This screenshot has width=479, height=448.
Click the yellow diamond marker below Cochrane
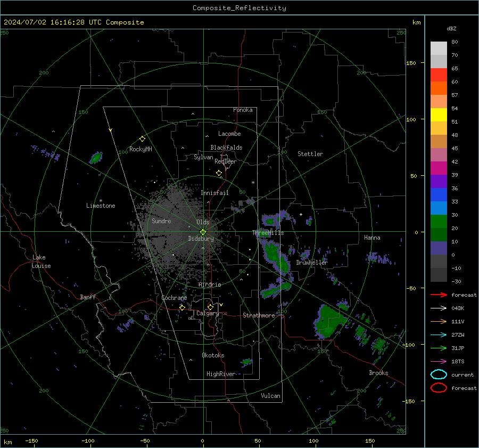pos(182,307)
